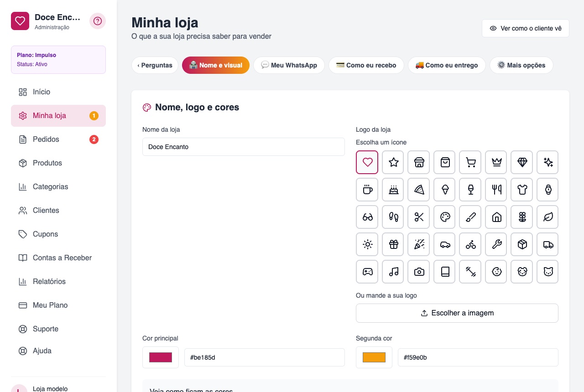Open the Cor principal color swatch
The image size is (584, 392).
[161, 357]
